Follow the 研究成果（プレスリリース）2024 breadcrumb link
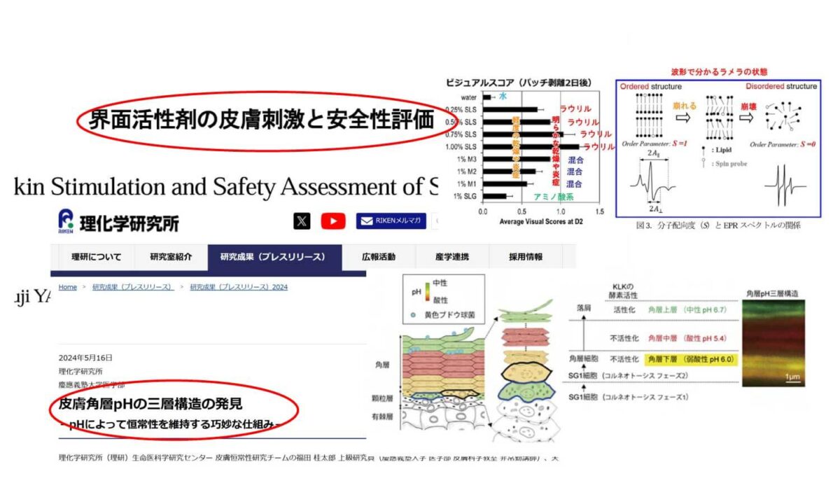 239,287
